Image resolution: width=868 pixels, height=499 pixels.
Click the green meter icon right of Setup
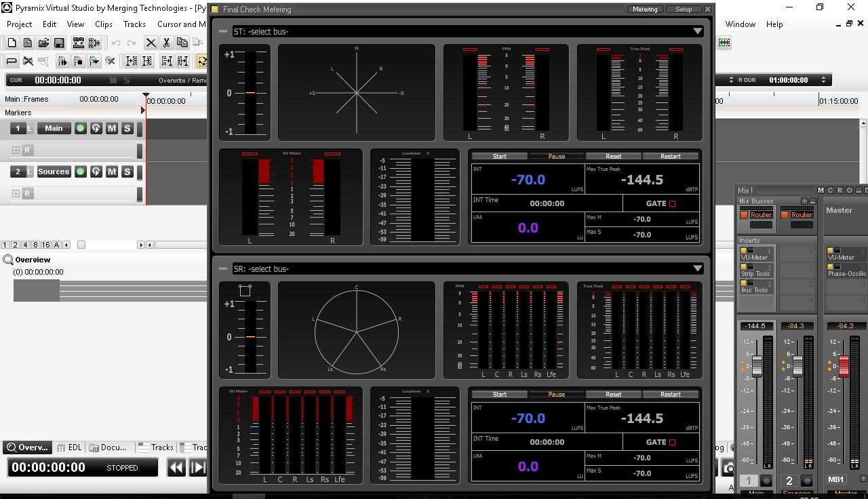(724, 43)
